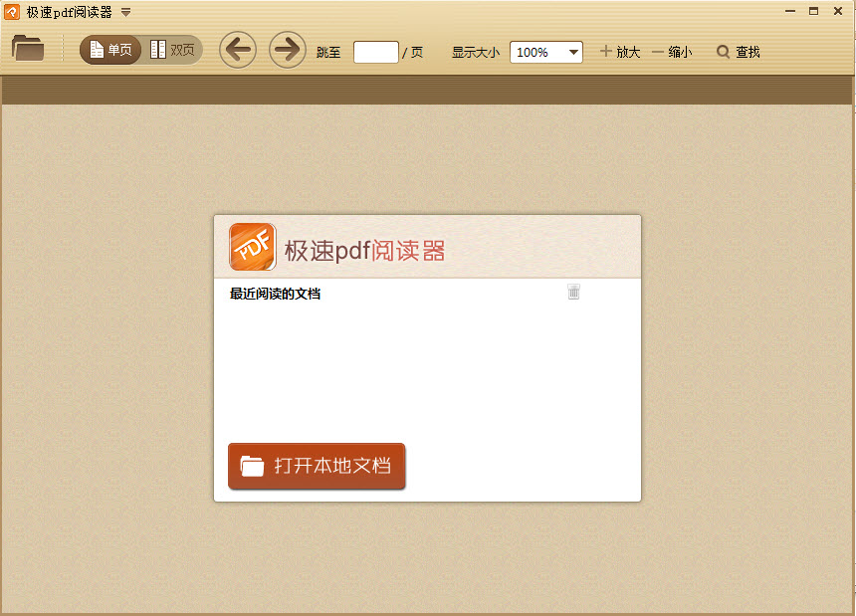
Task: Minimize the PDF reader window
Action: [790, 11]
